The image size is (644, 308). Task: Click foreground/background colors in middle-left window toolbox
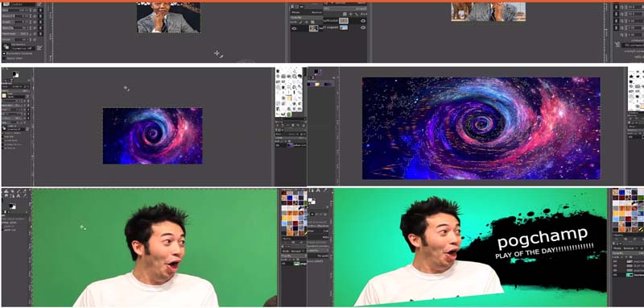pos(15,74)
